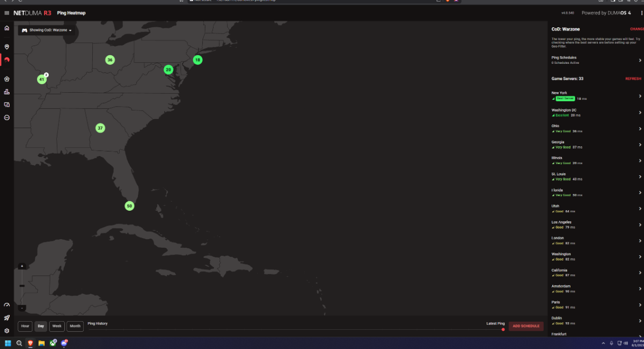Click the Latest Ping red timeline marker
The image size is (644, 349).
point(503,330)
